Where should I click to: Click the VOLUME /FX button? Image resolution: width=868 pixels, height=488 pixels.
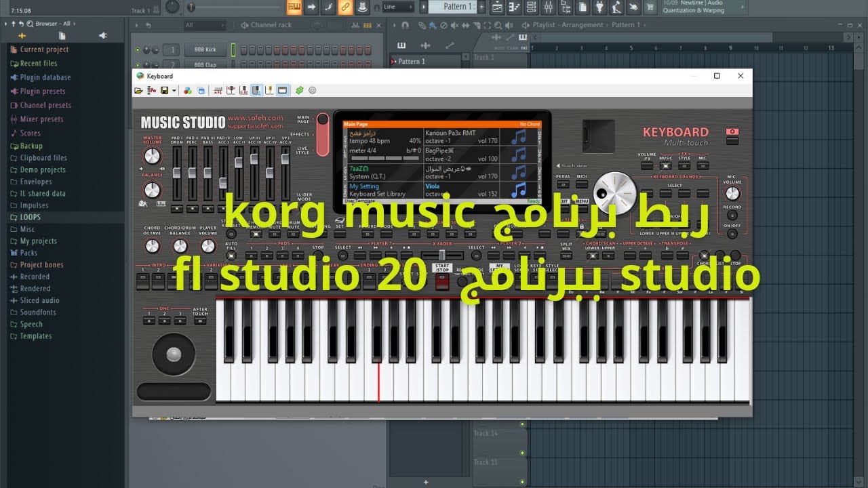(647, 165)
